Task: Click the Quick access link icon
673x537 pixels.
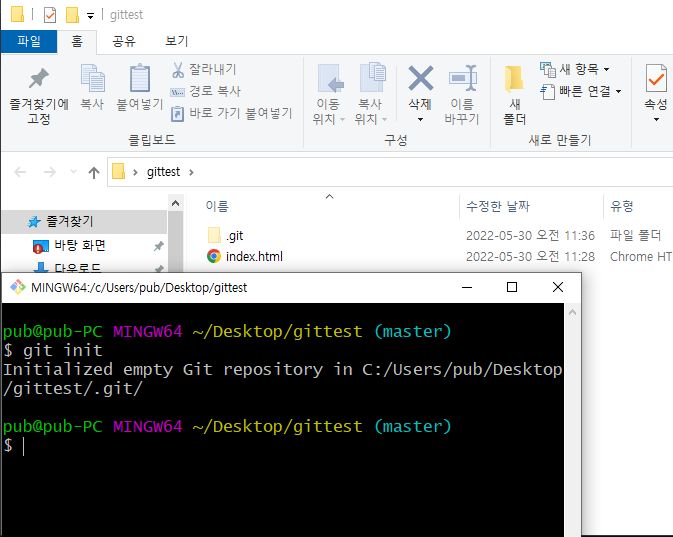Action: 548,91
